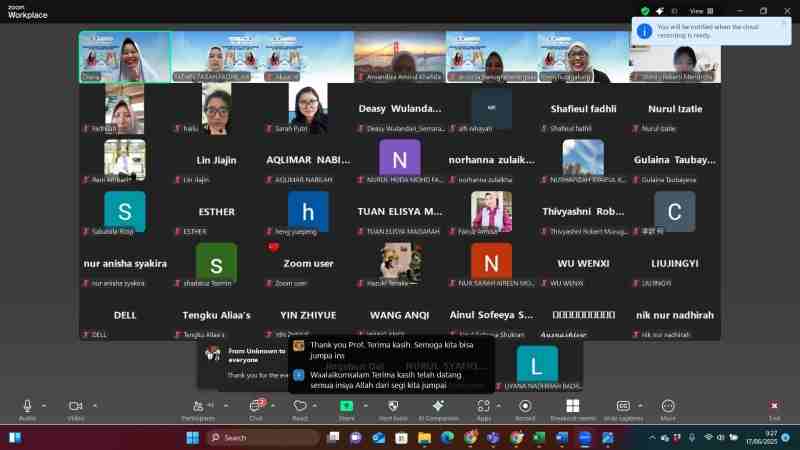Click the Record button
The height and width of the screenshot is (450, 800).
[x=525, y=408]
